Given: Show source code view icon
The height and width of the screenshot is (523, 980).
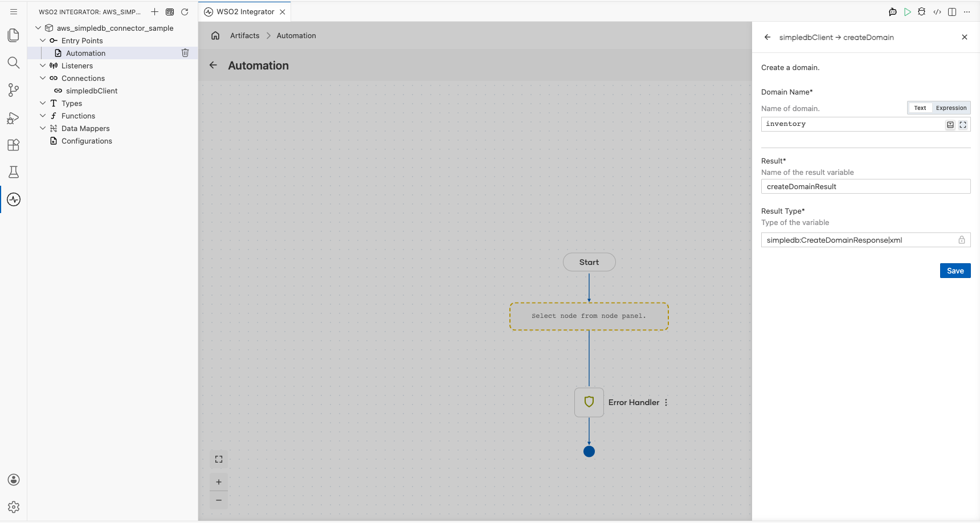Looking at the screenshot, I should pyautogui.click(x=937, y=11).
